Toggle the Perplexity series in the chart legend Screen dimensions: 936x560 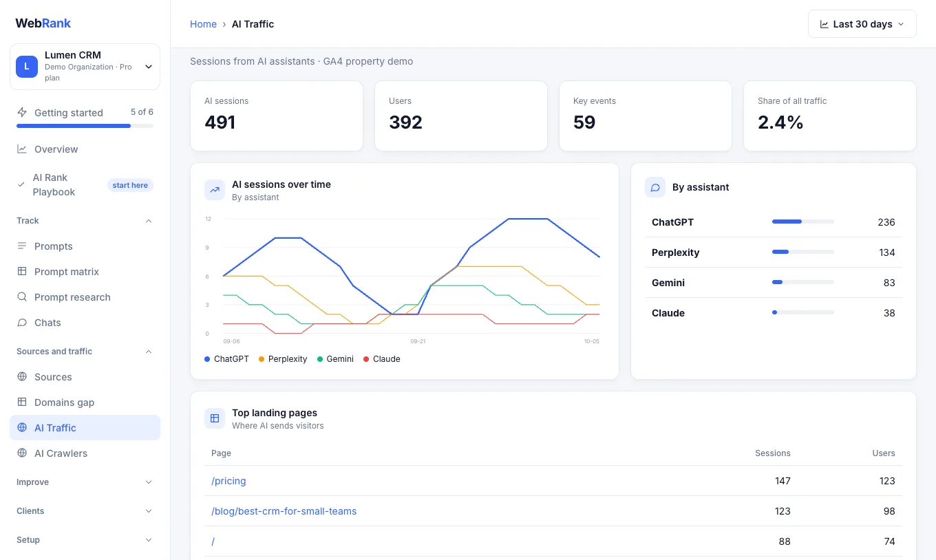pos(283,359)
